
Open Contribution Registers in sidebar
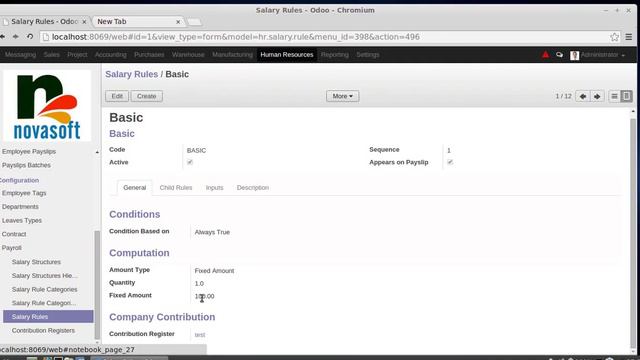pos(43,331)
